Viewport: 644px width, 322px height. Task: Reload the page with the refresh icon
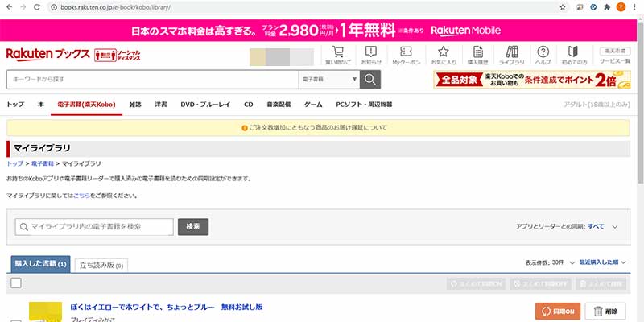[x=37, y=7]
